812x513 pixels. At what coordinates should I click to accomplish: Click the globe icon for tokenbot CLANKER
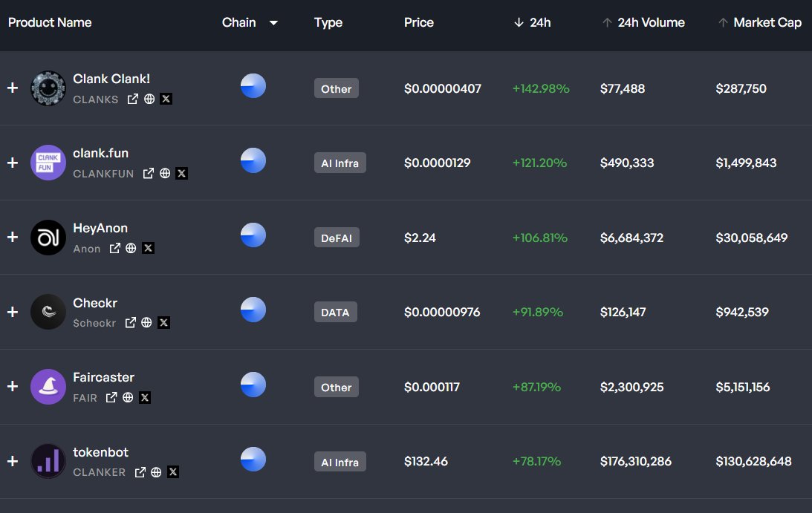(156, 472)
